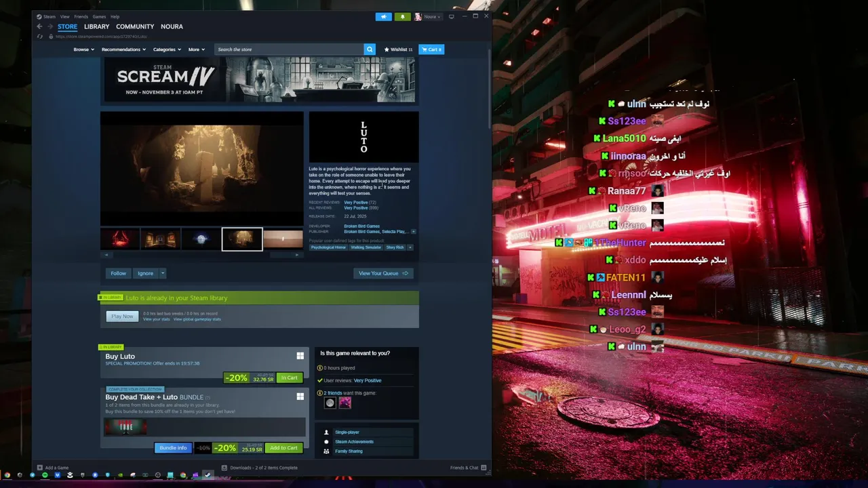Open the blue announcements megaphone button
This screenshot has height=488, width=868.
click(383, 17)
